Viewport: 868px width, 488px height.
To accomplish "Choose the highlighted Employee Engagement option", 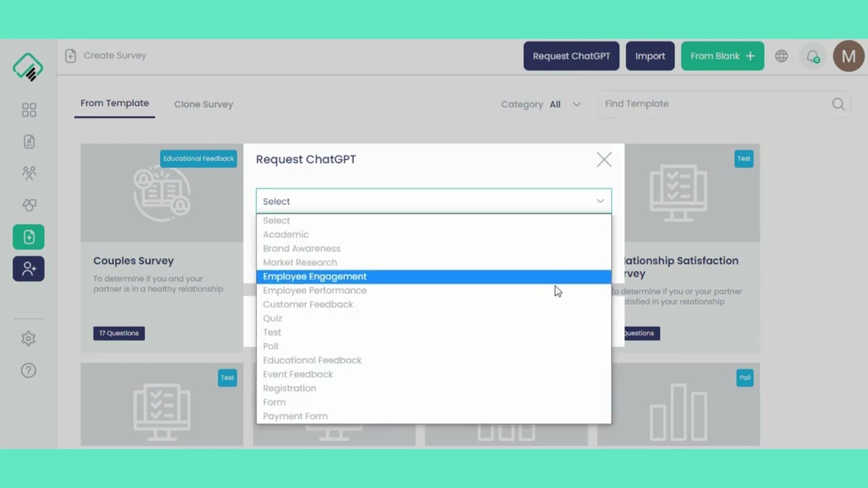I will click(434, 277).
